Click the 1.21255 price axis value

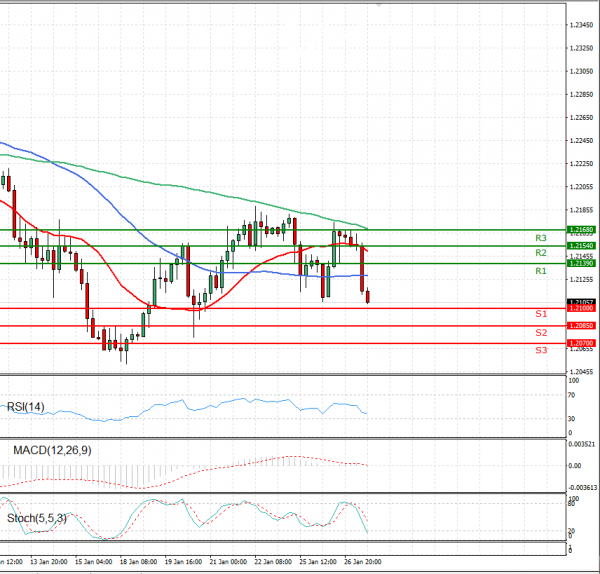pyautogui.click(x=581, y=279)
